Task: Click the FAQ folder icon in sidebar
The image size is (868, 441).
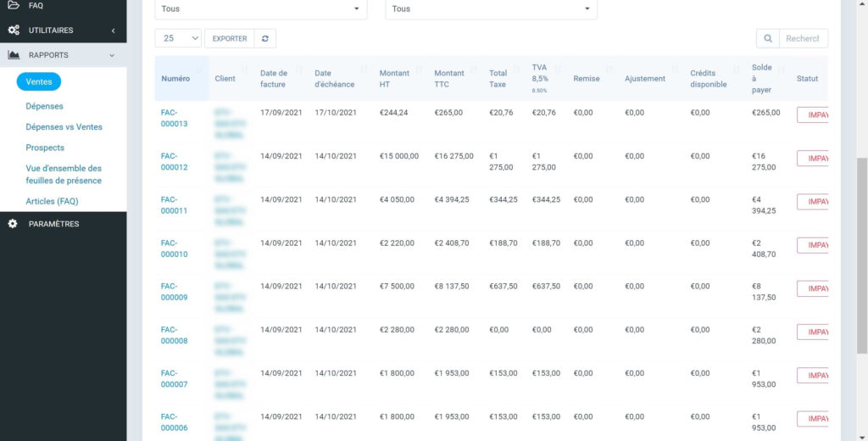Action: pos(14,5)
